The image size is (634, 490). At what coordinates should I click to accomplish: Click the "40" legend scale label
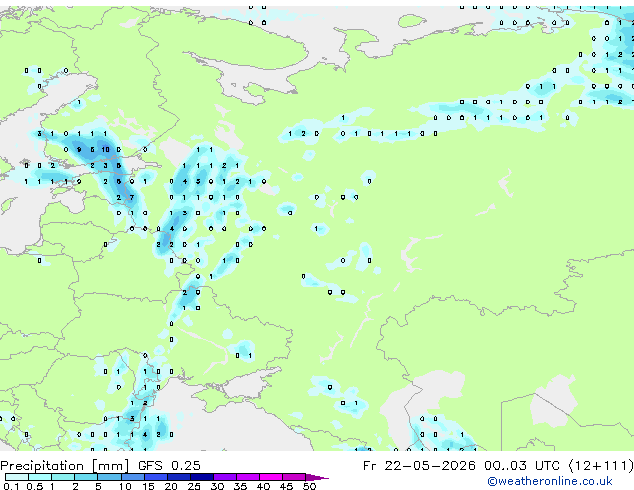(263, 486)
